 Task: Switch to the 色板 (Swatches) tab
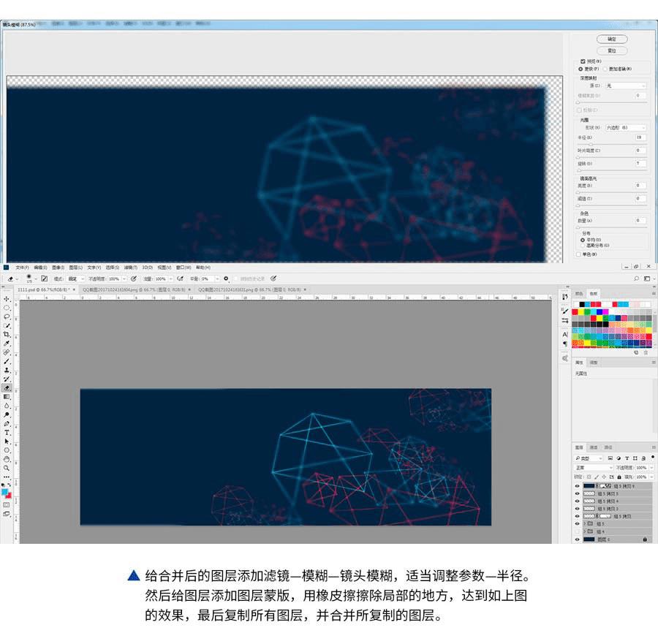tap(594, 294)
